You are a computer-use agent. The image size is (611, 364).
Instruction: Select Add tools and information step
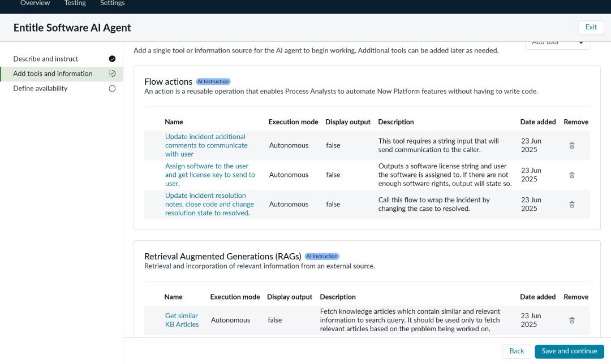tap(62, 73)
